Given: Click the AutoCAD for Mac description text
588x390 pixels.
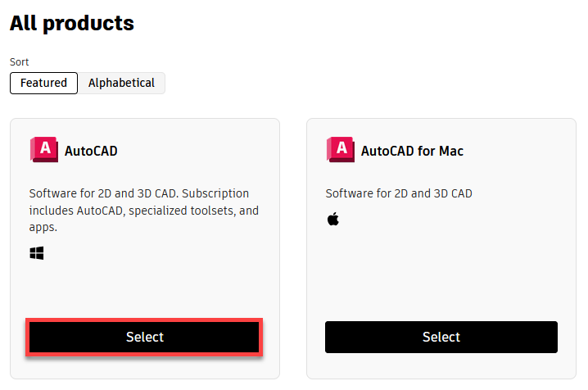Looking at the screenshot, I should 399,193.
